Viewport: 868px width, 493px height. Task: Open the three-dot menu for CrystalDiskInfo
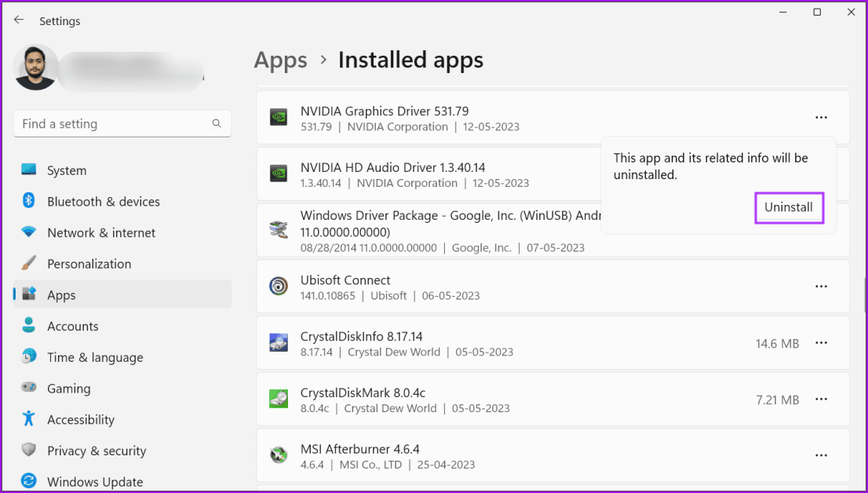[x=821, y=343]
